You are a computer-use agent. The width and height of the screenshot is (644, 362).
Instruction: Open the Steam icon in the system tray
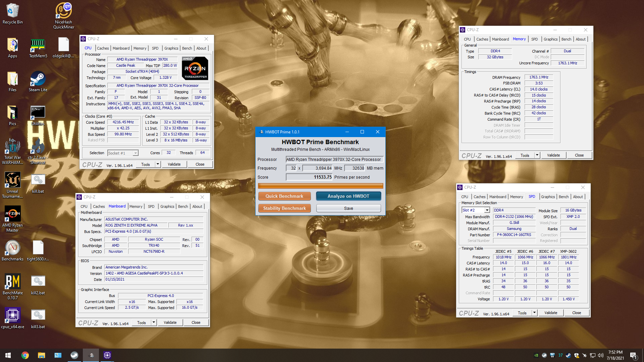pyautogui.click(x=568, y=355)
